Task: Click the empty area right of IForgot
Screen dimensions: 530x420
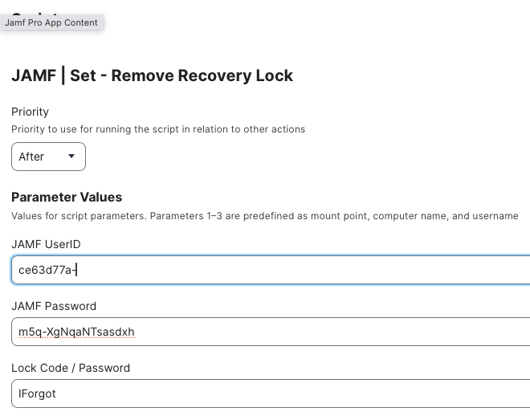Action: (x=291, y=393)
